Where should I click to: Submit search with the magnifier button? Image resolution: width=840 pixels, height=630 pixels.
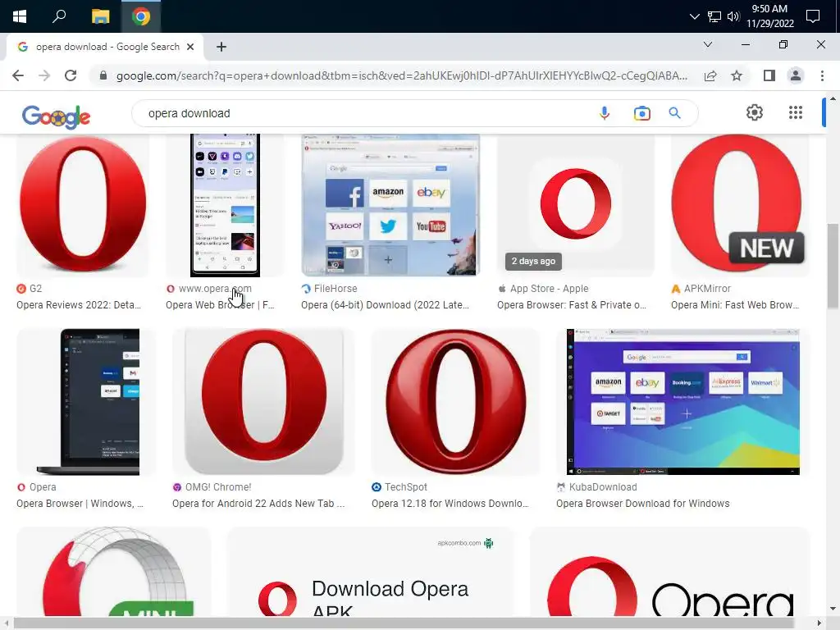click(674, 113)
